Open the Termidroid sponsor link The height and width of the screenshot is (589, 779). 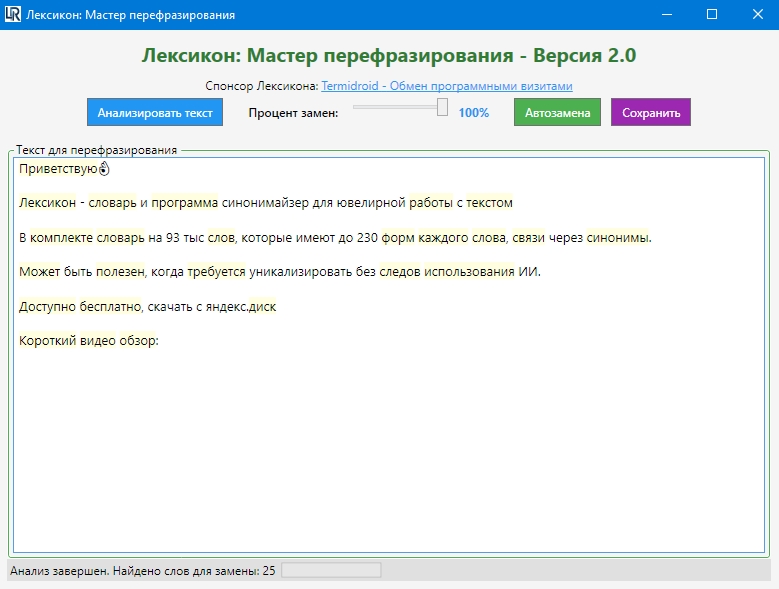[447, 87]
